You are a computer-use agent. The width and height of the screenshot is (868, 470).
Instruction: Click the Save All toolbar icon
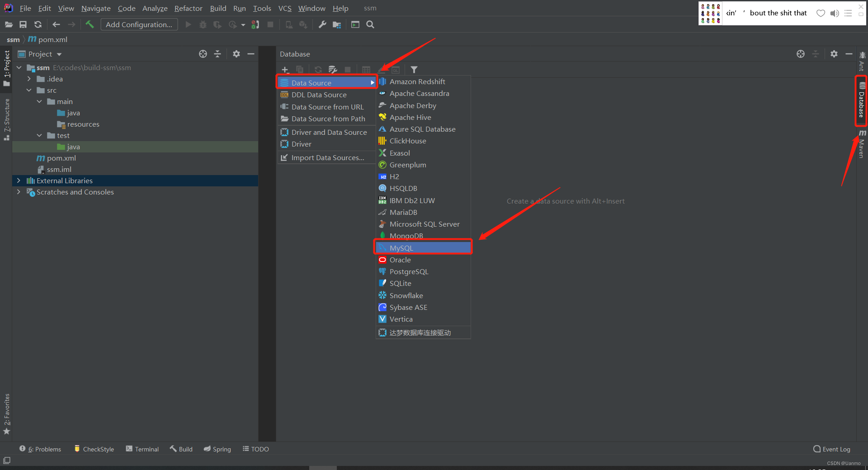point(23,24)
